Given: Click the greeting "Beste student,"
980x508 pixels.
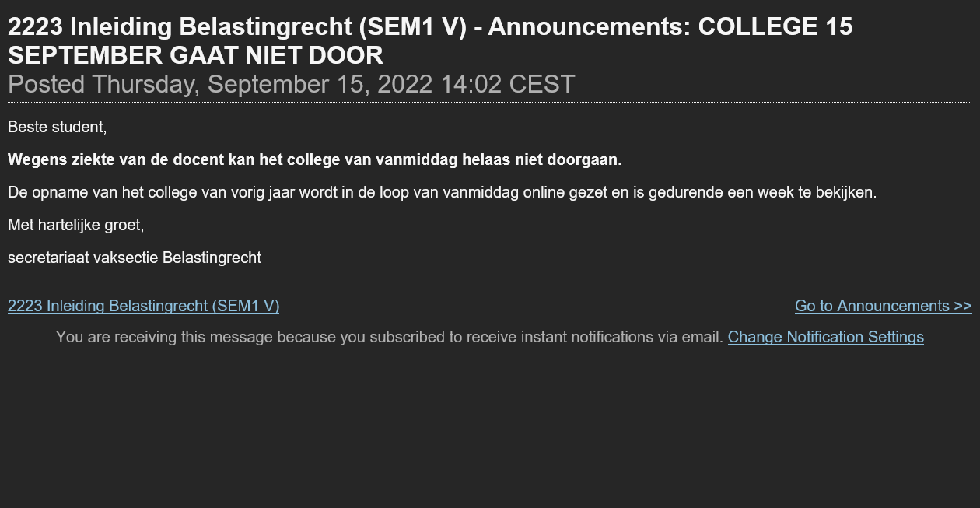Looking at the screenshot, I should coord(57,127).
